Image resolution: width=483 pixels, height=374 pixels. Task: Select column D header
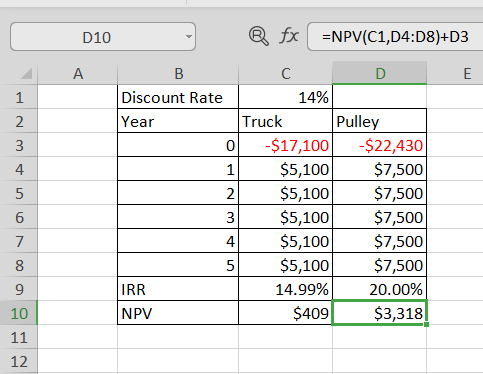380,73
